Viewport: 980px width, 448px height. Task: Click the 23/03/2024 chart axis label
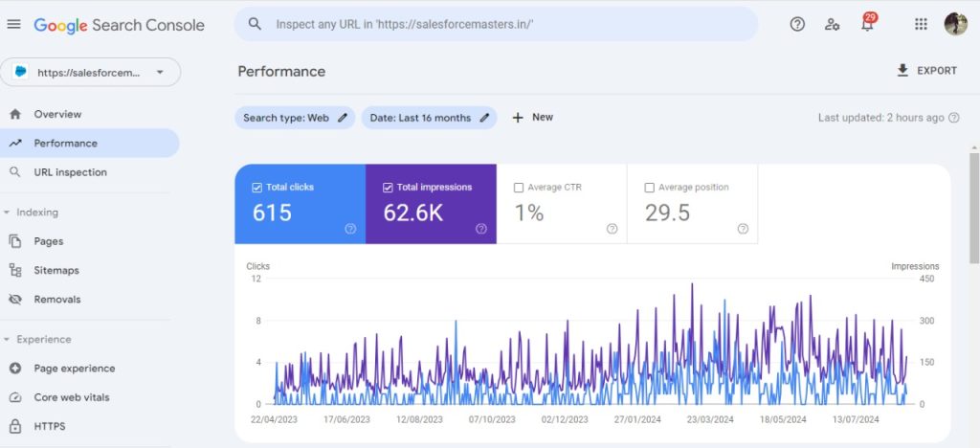tap(710, 419)
